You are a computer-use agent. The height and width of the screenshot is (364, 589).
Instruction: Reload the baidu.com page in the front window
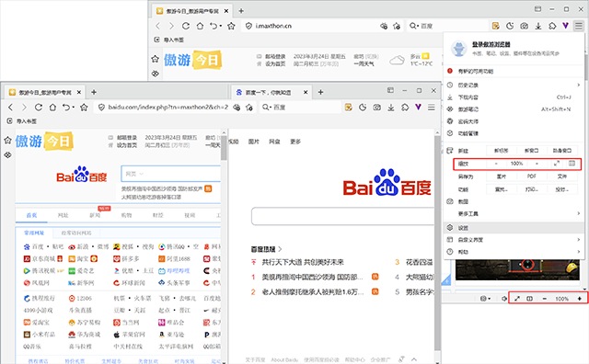(39, 108)
